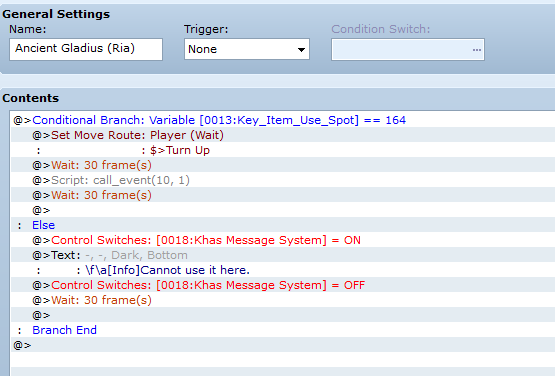
Task: Select the first Wait: 30 frame(s) command
Action: [x=92, y=165]
